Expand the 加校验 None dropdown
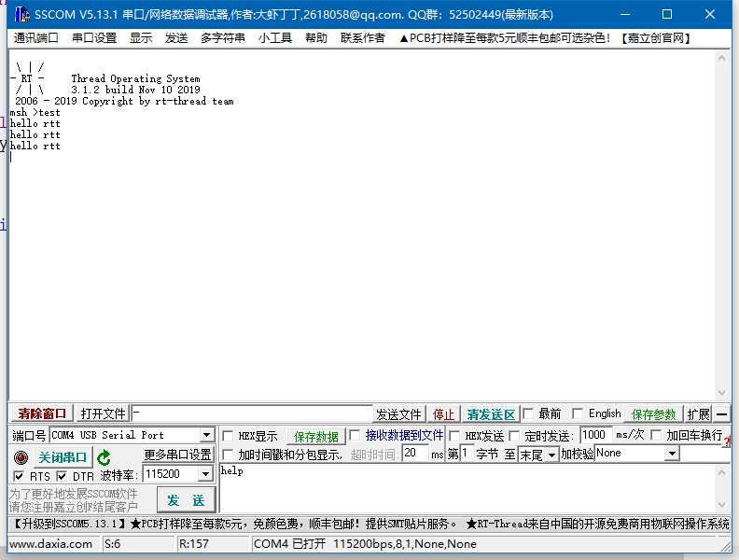739x560 pixels. click(672, 454)
